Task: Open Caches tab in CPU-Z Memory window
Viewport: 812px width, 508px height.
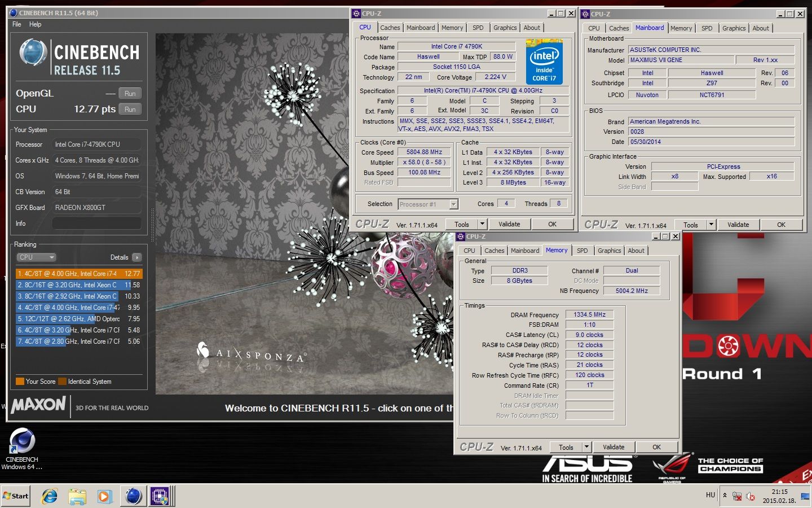Action: click(x=494, y=251)
